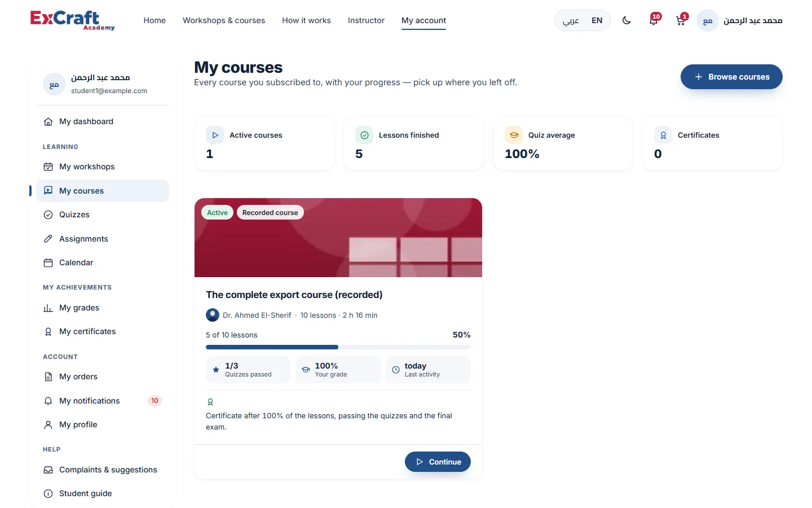Open user avatar menu in header

740,20
